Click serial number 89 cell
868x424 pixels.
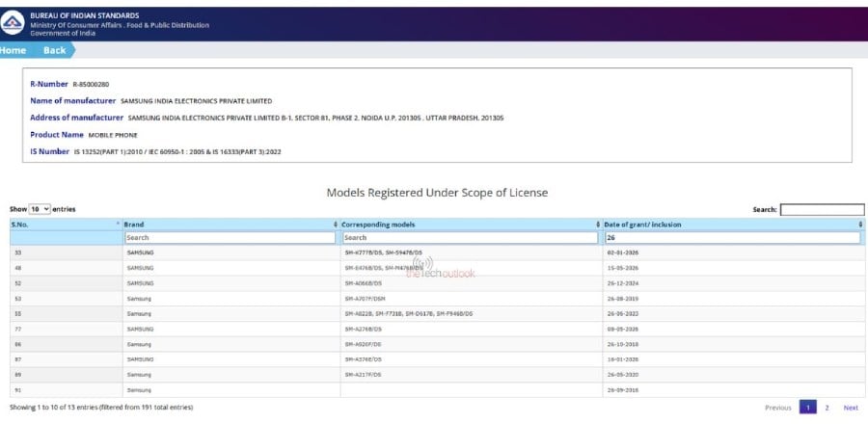[x=67, y=375]
